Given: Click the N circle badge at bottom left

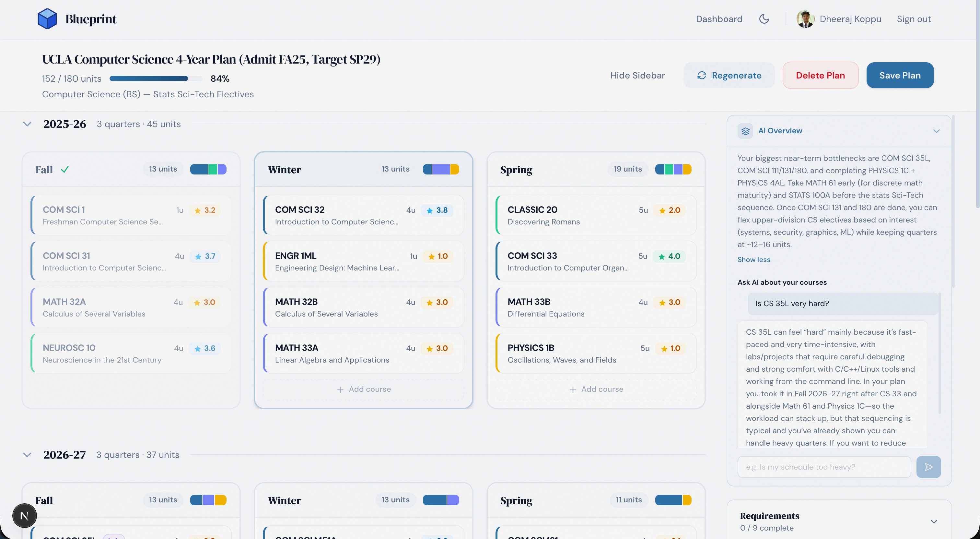Looking at the screenshot, I should [x=24, y=516].
